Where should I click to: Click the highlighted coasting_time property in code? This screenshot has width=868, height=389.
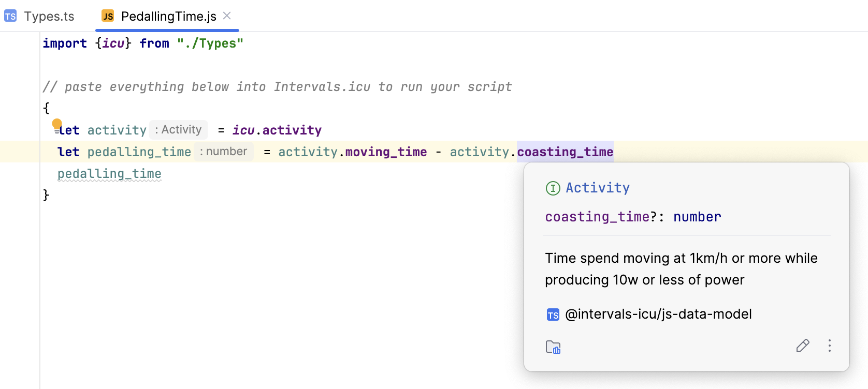coord(565,152)
